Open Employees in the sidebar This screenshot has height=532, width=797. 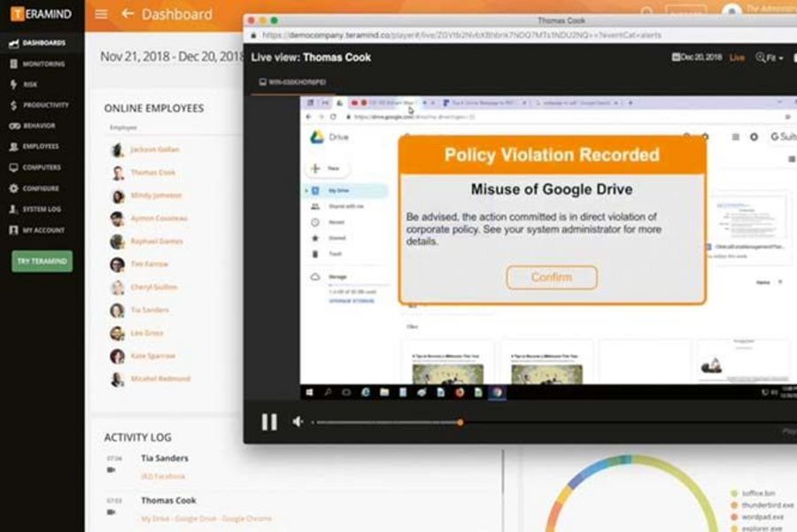34,146
